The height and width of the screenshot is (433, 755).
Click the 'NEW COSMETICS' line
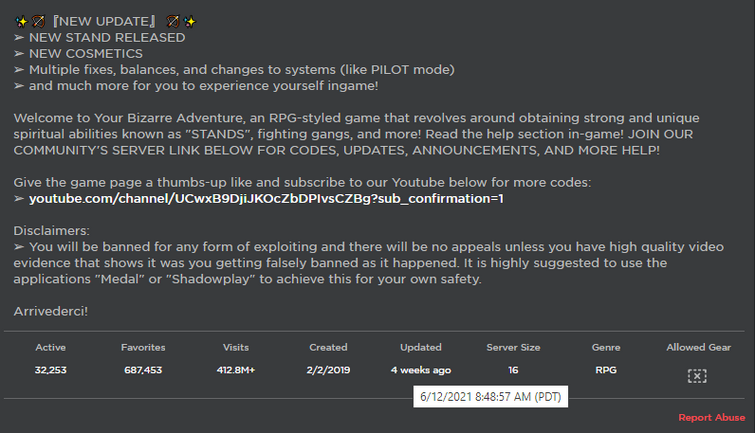tap(86, 53)
